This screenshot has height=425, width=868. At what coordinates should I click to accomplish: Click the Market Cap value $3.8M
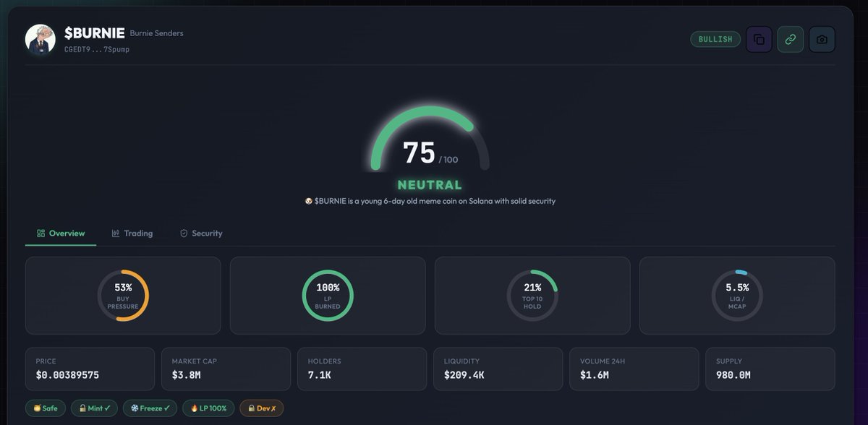coord(187,375)
